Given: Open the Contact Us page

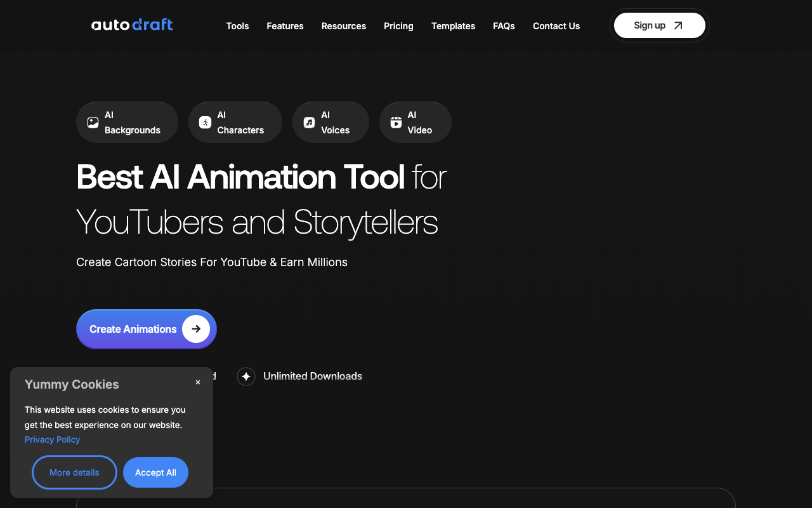Looking at the screenshot, I should point(556,26).
